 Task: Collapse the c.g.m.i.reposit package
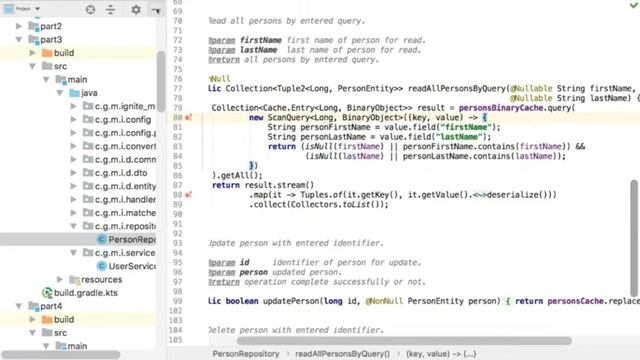(73, 226)
